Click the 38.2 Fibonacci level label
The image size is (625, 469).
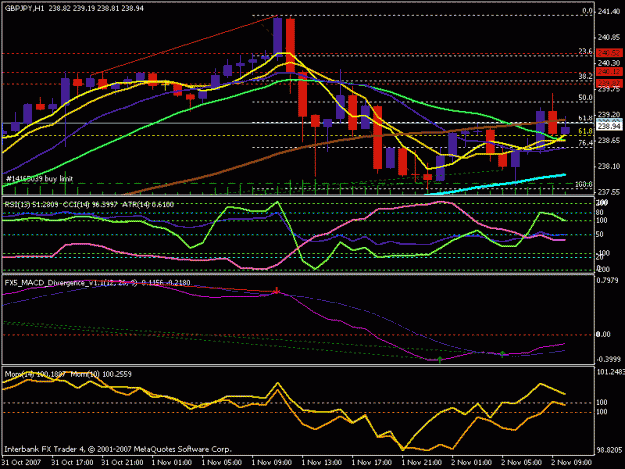585,77
